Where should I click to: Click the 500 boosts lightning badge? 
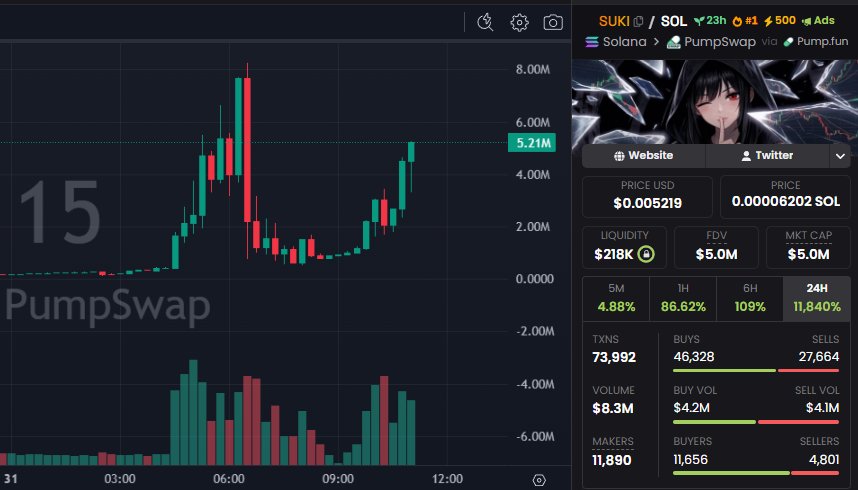coord(779,21)
